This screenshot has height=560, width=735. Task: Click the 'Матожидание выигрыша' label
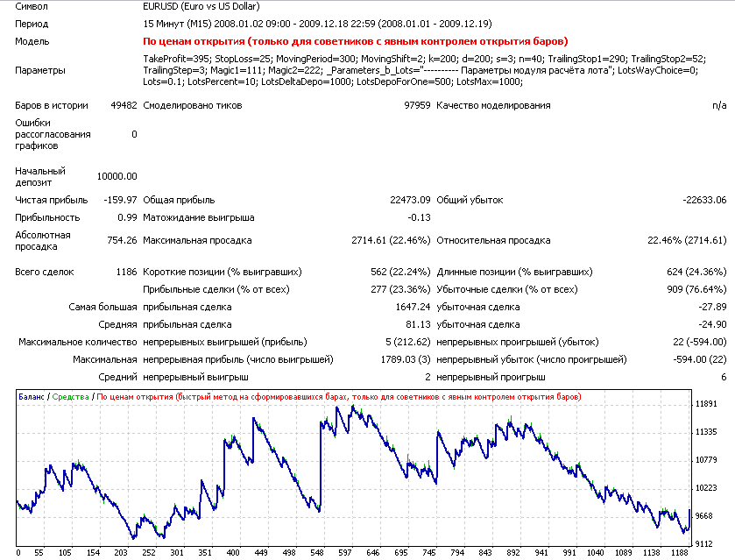[x=199, y=217]
